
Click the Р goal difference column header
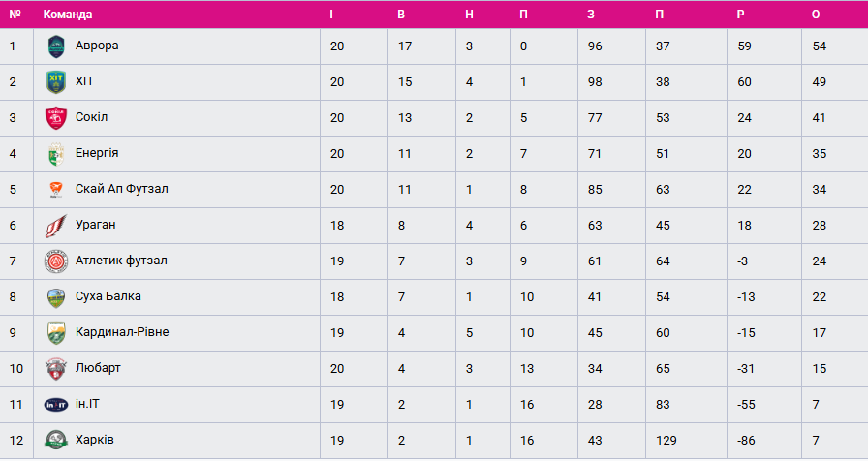741,15
